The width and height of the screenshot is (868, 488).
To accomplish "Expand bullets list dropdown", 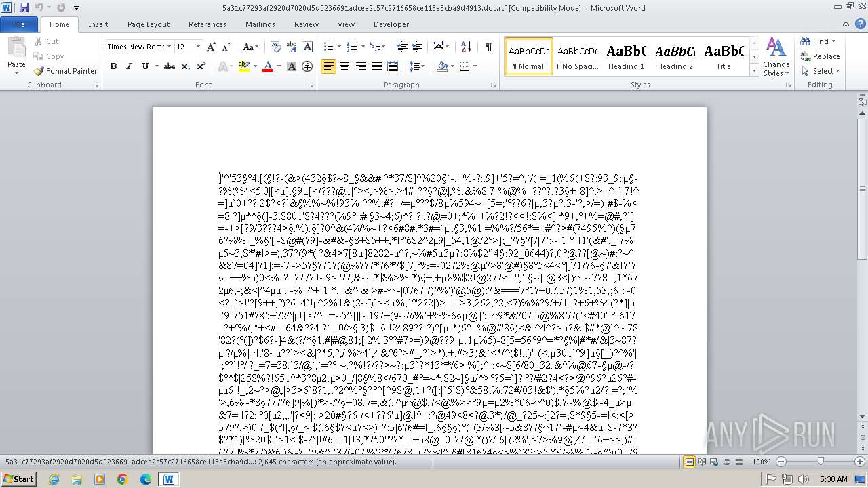I will pyautogui.click(x=339, y=47).
